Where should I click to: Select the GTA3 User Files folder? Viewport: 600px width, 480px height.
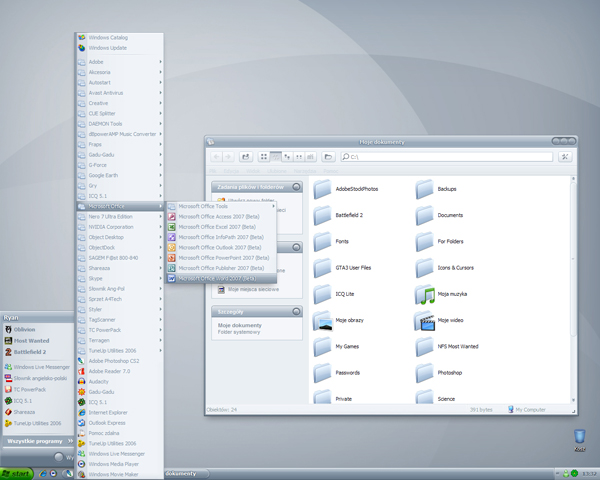tap(342, 268)
